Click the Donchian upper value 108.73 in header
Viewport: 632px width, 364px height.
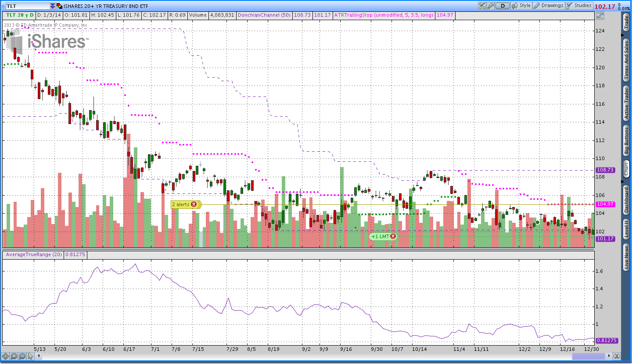[x=302, y=15]
